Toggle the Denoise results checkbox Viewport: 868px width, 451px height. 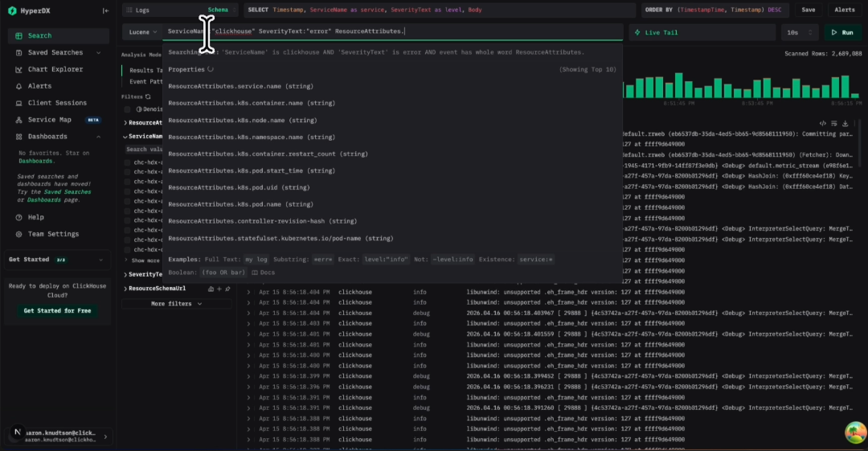(x=127, y=109)
